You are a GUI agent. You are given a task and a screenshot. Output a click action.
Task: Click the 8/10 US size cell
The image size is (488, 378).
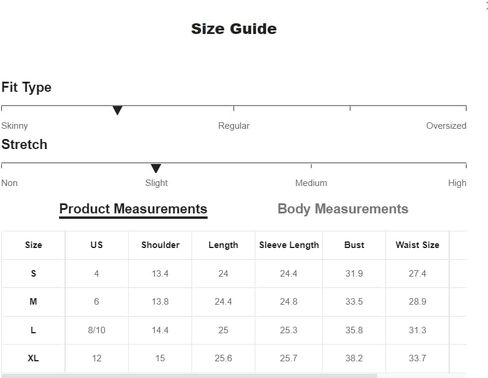coord(97,330)
